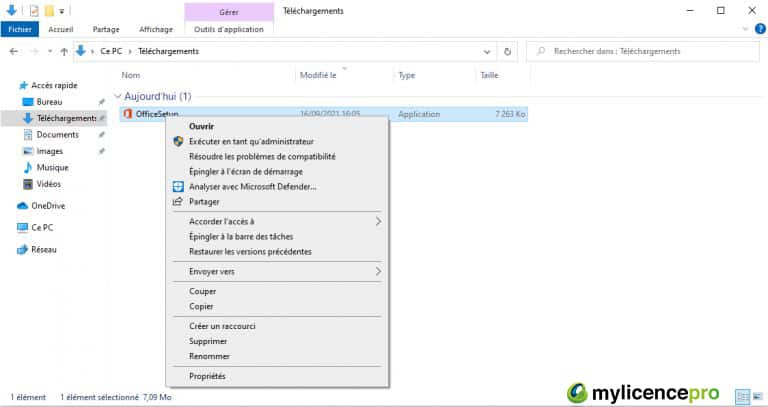Sort by the Modifié le column header

(318, 75)
